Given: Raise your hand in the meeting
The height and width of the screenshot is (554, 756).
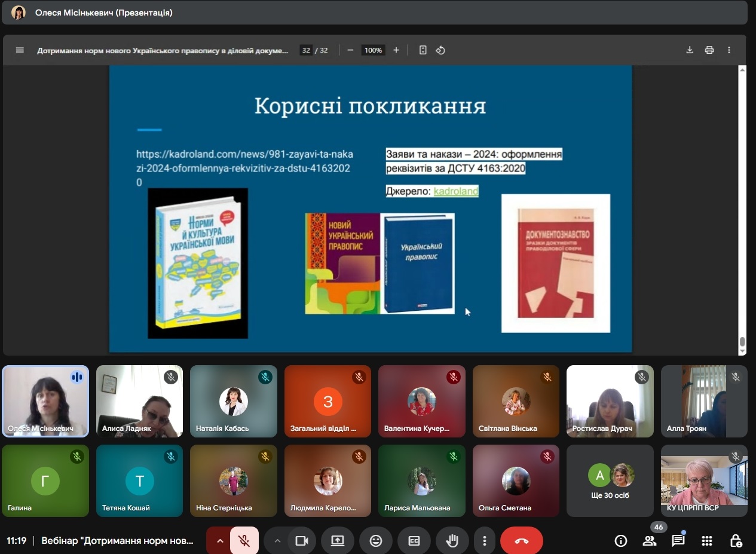Looking at the screenshot, I should point(452,541).
